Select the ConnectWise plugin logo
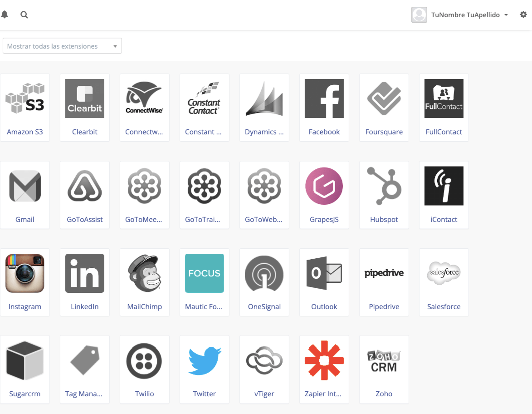Screen dimensions: 532x414 point(145,98)
